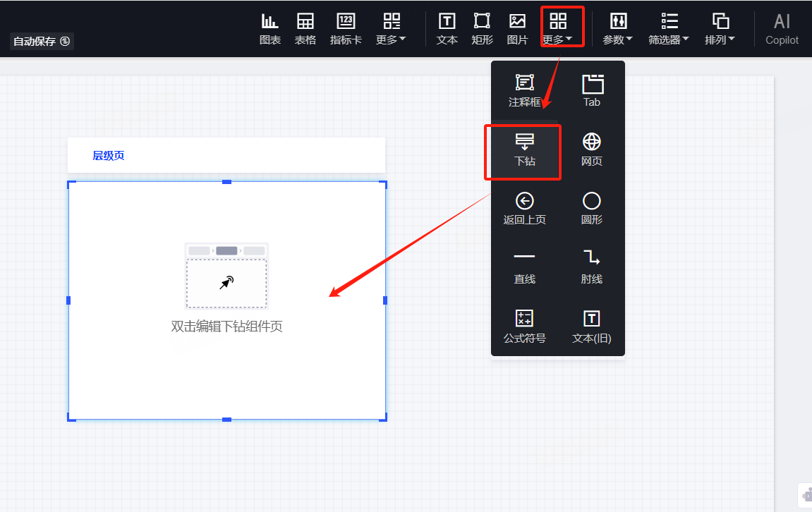Add a 指标卡 indicator card

[x=346, y=28]
